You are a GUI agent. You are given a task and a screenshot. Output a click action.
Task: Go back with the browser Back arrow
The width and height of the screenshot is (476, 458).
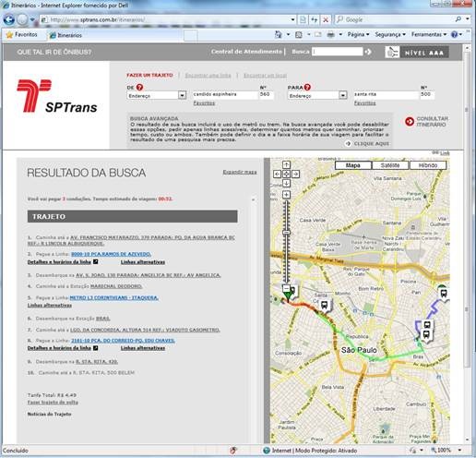pyautogui.click(x=8, y=19)
